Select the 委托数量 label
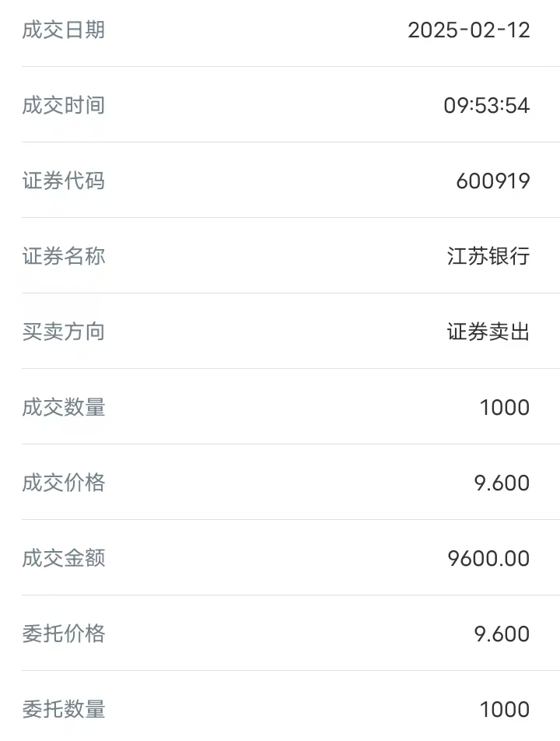This screenshot has height=741, width=560. 63,709
